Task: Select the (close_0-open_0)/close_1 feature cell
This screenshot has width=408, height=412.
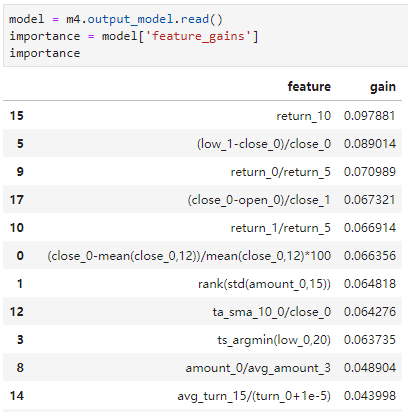Action: coord(259,200)
